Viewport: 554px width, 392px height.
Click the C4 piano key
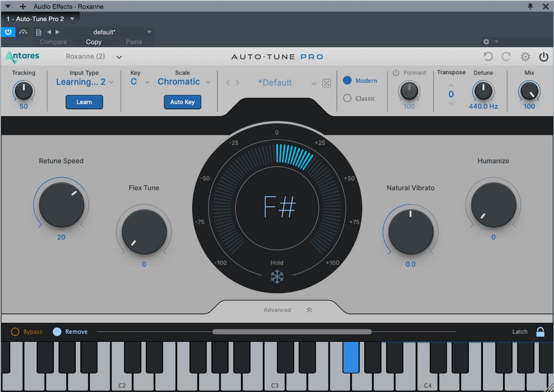coord(428,382)
